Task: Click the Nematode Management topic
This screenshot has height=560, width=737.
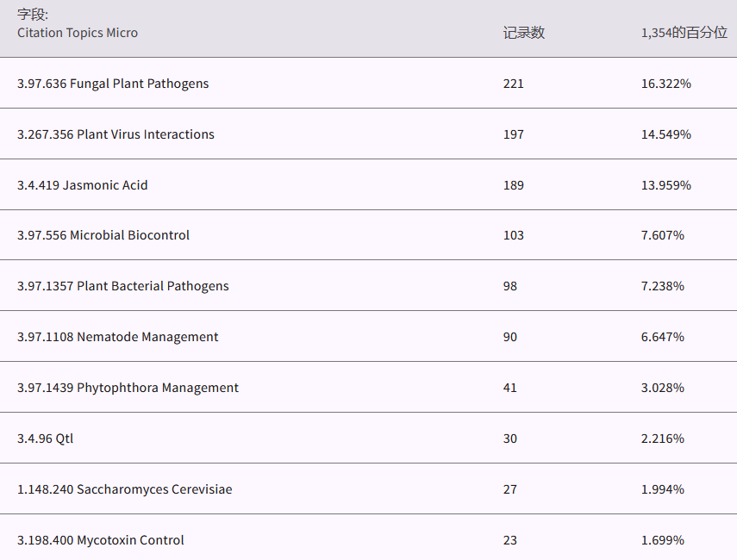Action: pyautogui.click(x=118, y=337)
